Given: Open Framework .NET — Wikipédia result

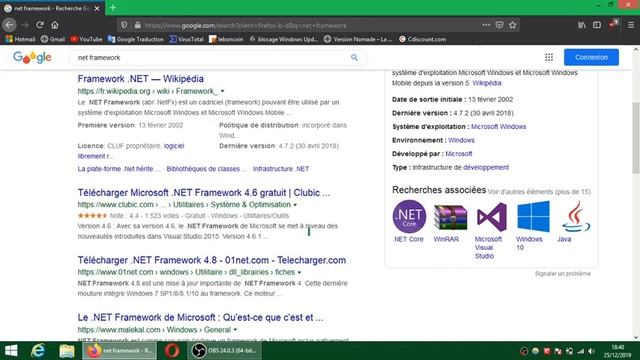Looking at the screenshot, I should click(x=140, y=79).
